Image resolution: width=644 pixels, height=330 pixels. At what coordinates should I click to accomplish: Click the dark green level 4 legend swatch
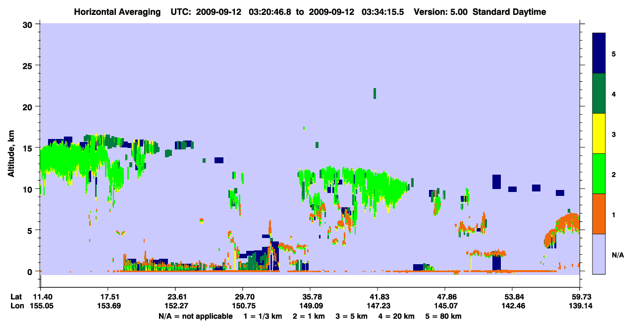point(599,94)
